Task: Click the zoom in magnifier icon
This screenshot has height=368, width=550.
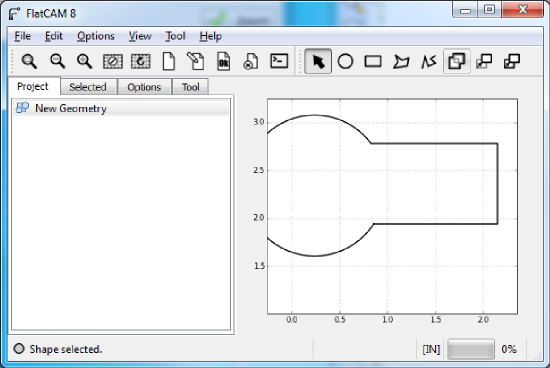Action: [85, 61]
